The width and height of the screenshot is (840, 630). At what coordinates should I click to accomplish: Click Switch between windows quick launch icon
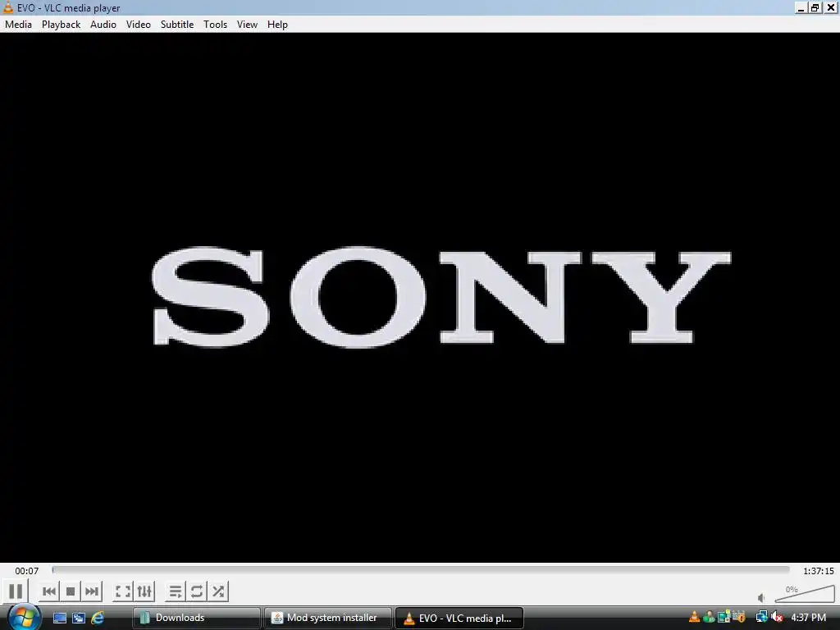(79, 618)
